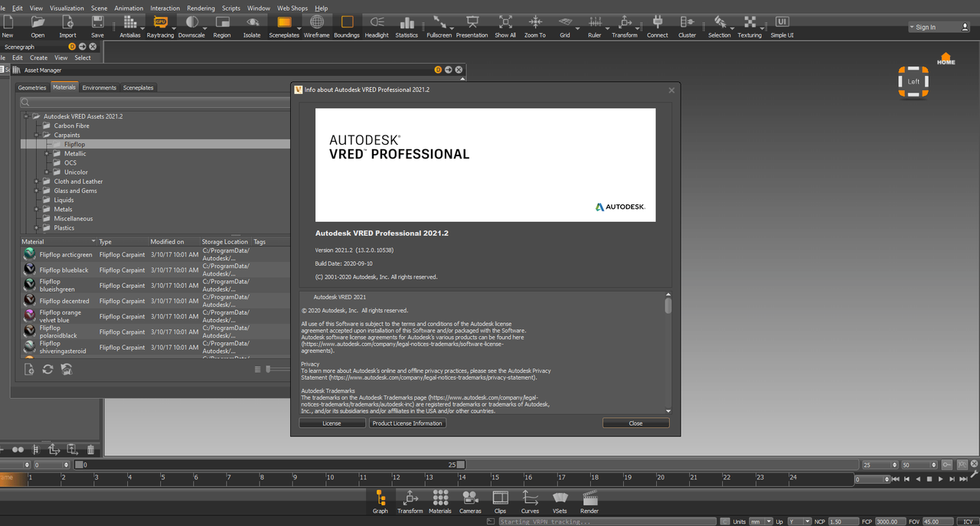Click the Left face of view cube
The height and width of the screenshot is (526, 980).
(913, 81)
